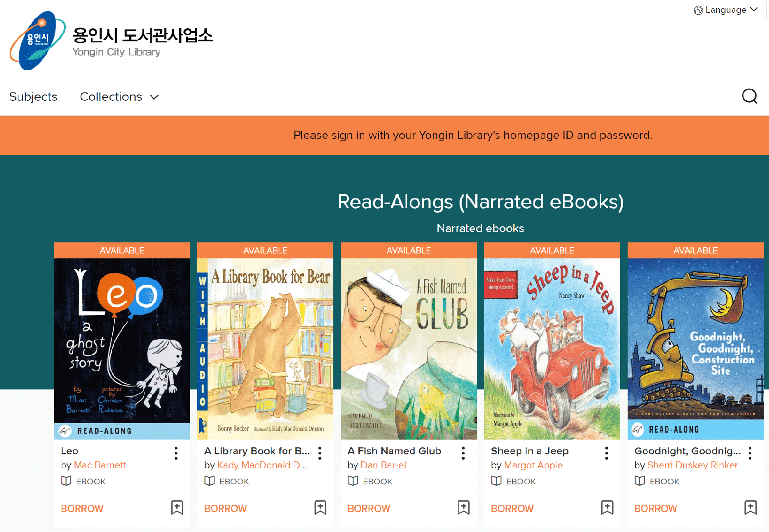Bookmark the Leo book for later
The width and height of the screenshot is (769, 532).
coord(177,508)
